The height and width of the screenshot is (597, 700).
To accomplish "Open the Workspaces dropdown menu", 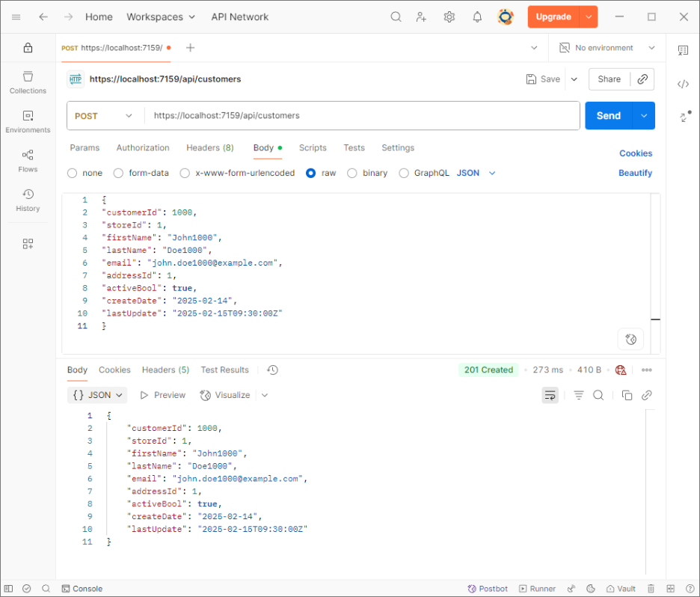I will (x=160, y=16).
